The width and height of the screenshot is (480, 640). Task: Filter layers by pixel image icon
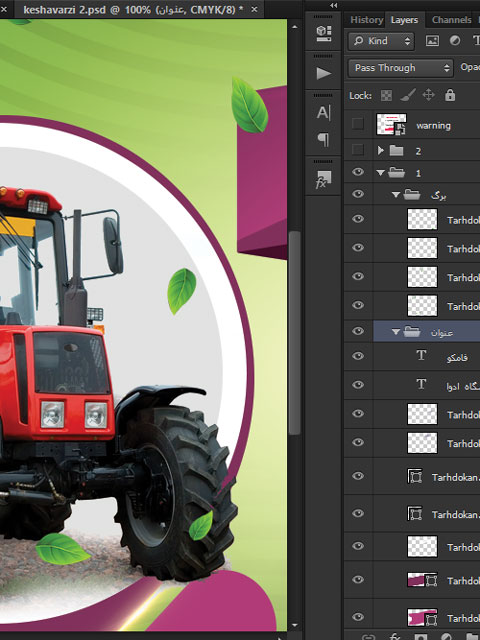tap(432, 40)
